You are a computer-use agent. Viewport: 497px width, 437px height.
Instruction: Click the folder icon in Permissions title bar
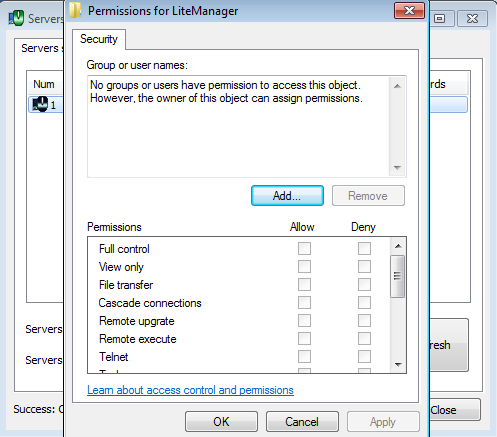[x=75, y=10]
